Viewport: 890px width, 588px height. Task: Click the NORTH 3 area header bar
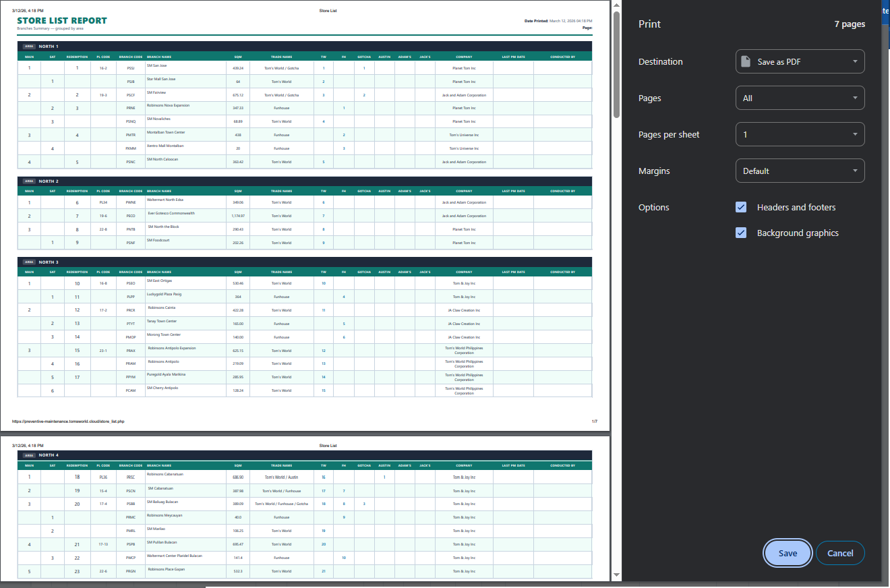click(x=49, y=262)
